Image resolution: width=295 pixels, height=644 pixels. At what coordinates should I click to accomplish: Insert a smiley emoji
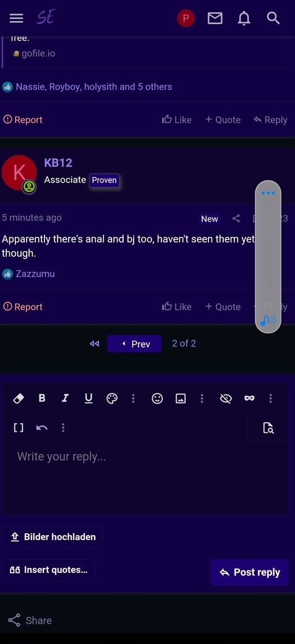pyautogui.click(x=157, y=398)
